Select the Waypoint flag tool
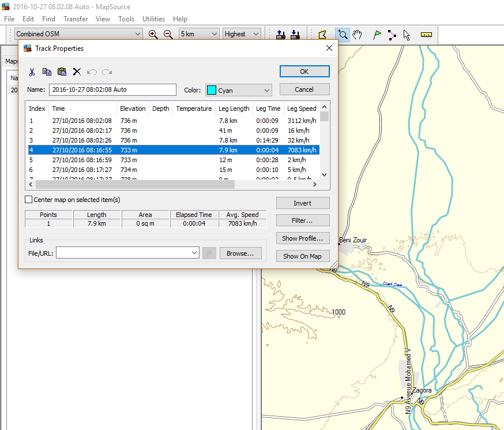The width and height of the screenshot is (504, 430). [x=377, y=35]
